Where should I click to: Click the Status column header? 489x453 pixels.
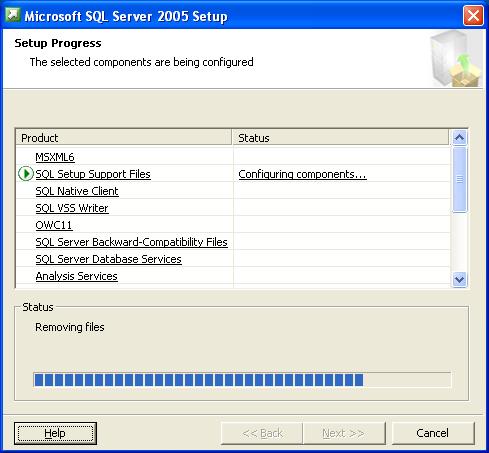point(340,138)
